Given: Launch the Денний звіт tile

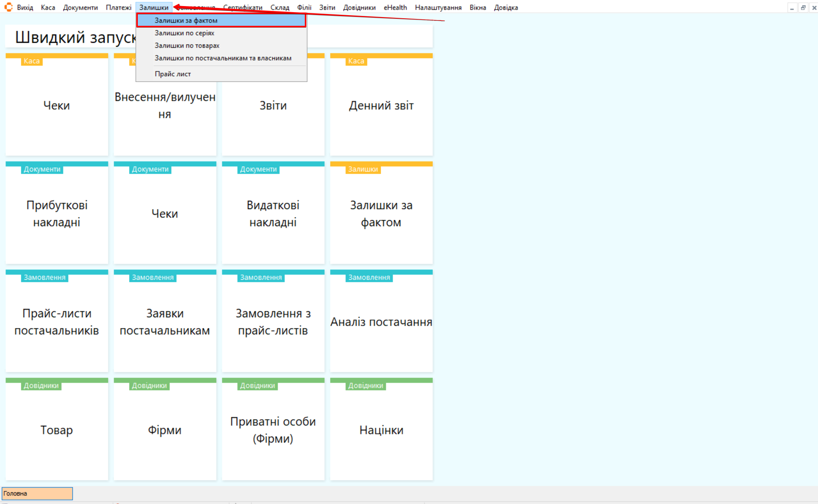Looking at the screenshot, I should 381,105.
